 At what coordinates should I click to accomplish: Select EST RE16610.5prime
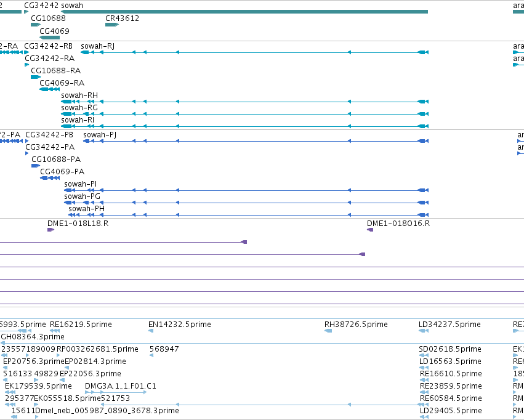[451, 374]
